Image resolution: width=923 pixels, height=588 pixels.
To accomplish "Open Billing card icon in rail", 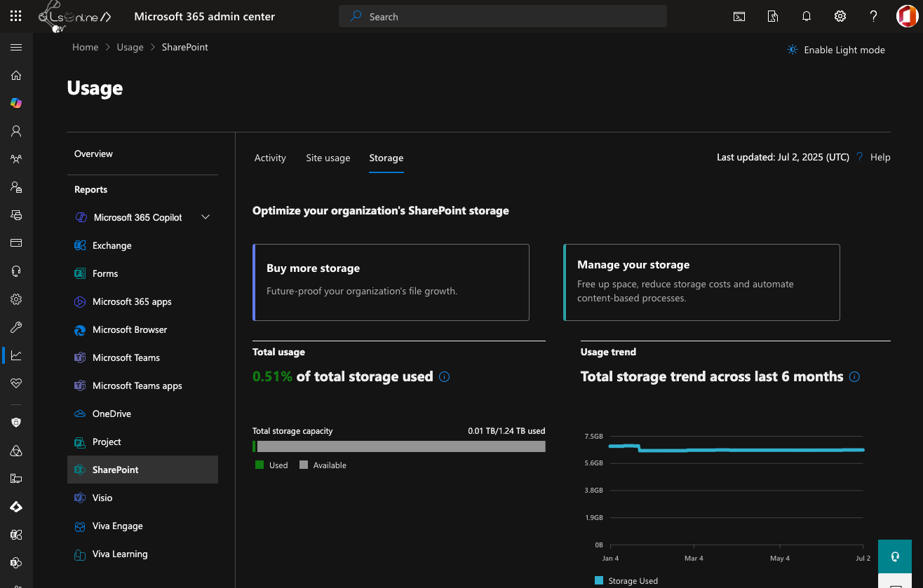I will tap(16, 243).
